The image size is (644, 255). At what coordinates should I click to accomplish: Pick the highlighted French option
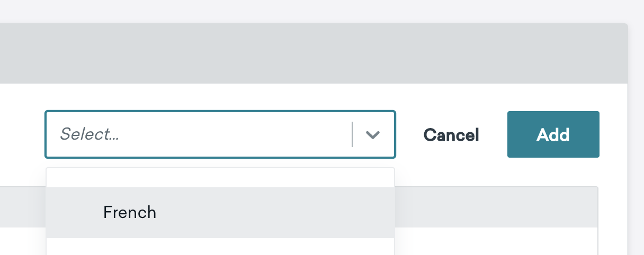(x=220, y=213)
